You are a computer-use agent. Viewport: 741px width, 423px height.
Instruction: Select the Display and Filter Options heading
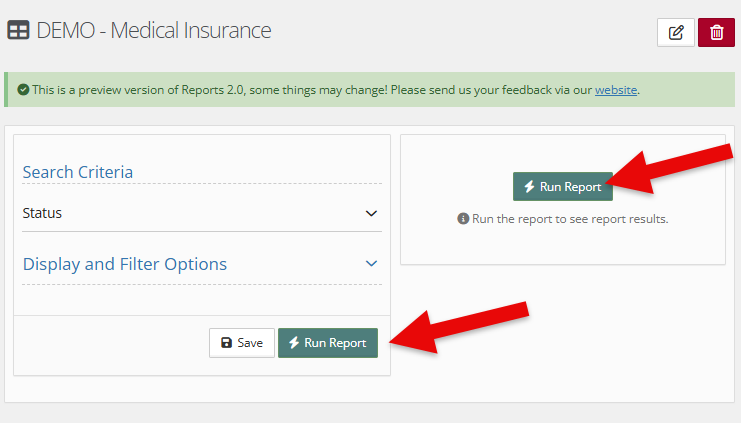coord(125,264)
